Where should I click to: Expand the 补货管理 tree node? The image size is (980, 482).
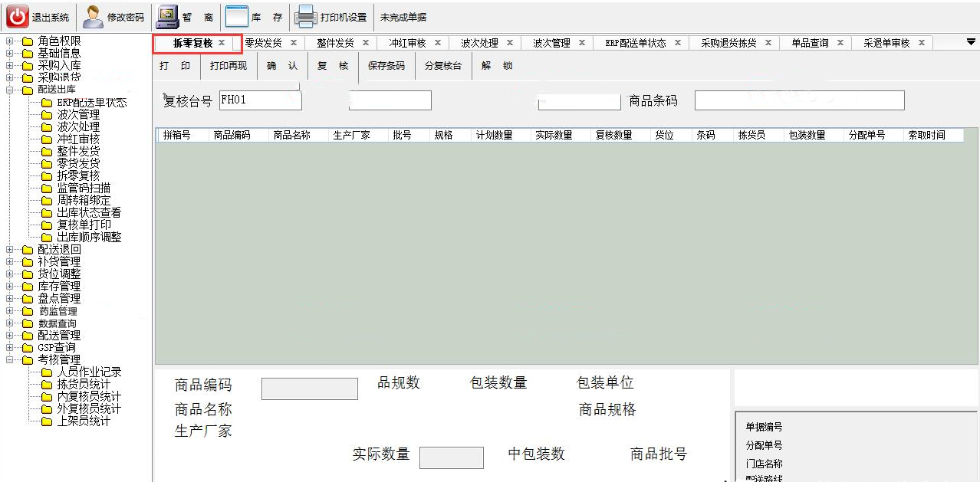point(9,261)
